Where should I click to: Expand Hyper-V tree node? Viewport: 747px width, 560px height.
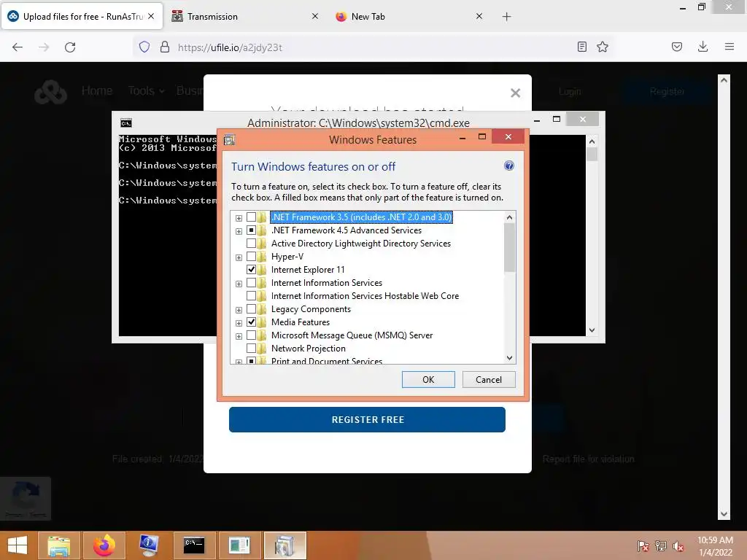pos(239,257)
